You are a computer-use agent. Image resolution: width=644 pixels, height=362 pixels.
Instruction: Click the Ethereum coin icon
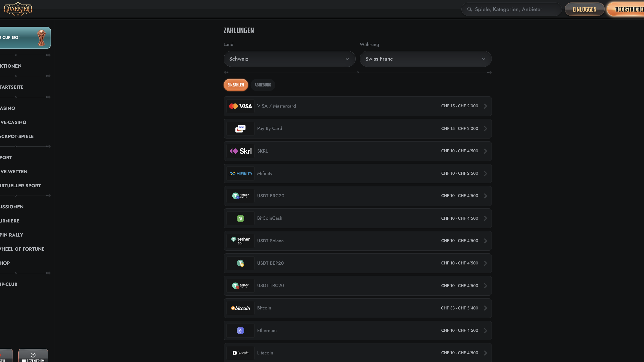(240, 331)
